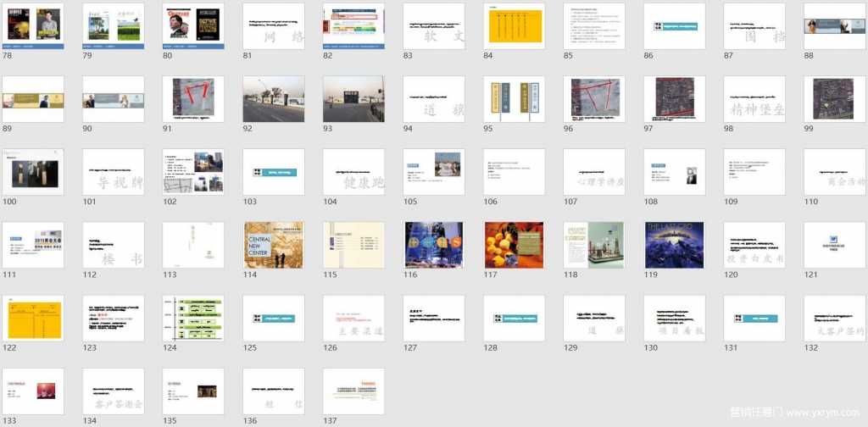Select slide 100 thumbnail
The width and height of the screenshot is (868, 427).
click(x=33, y=171)
